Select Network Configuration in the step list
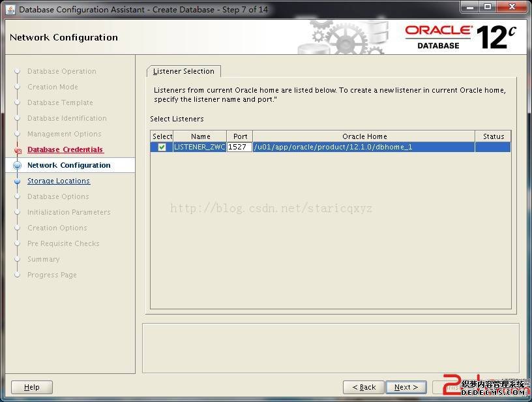 click(x=68, y=166)
